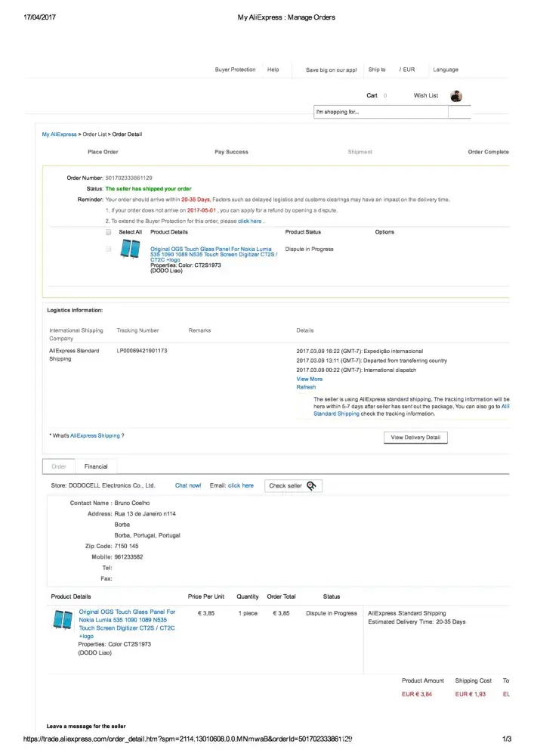Click View Delivery Detail button
This screenshot has height=756, width=534.
(x=415, y=437)
